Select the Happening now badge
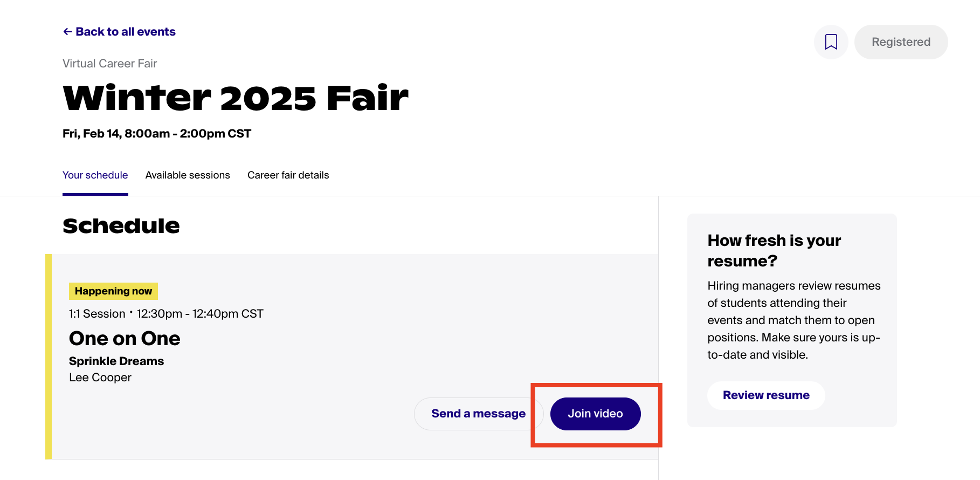 pyautogui.click(x=113, y=291)
